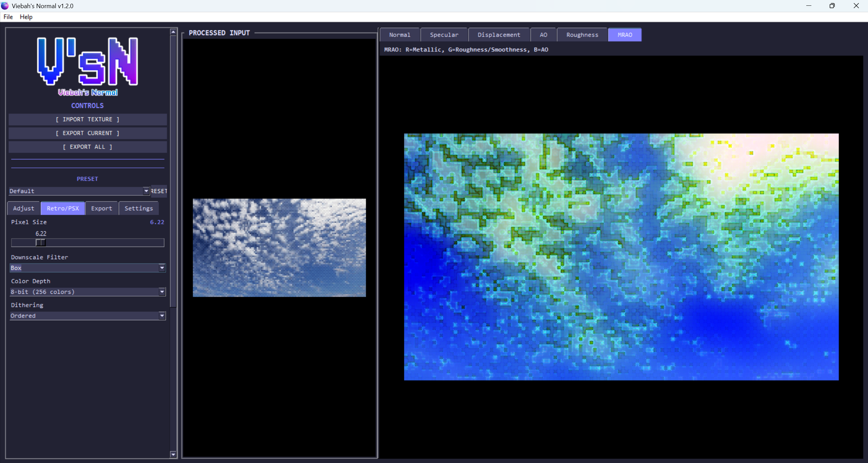Click the Export All button

coord(88,147)
